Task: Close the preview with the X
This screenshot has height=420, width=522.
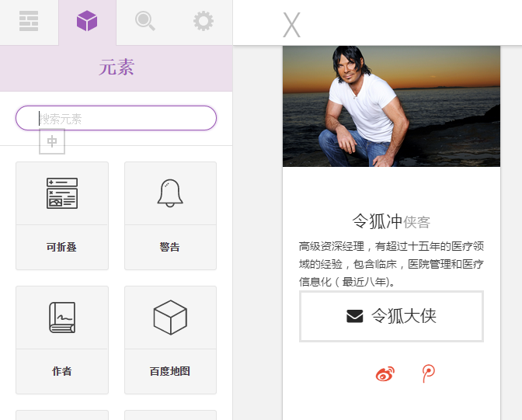Action: [x=291, y=25]
